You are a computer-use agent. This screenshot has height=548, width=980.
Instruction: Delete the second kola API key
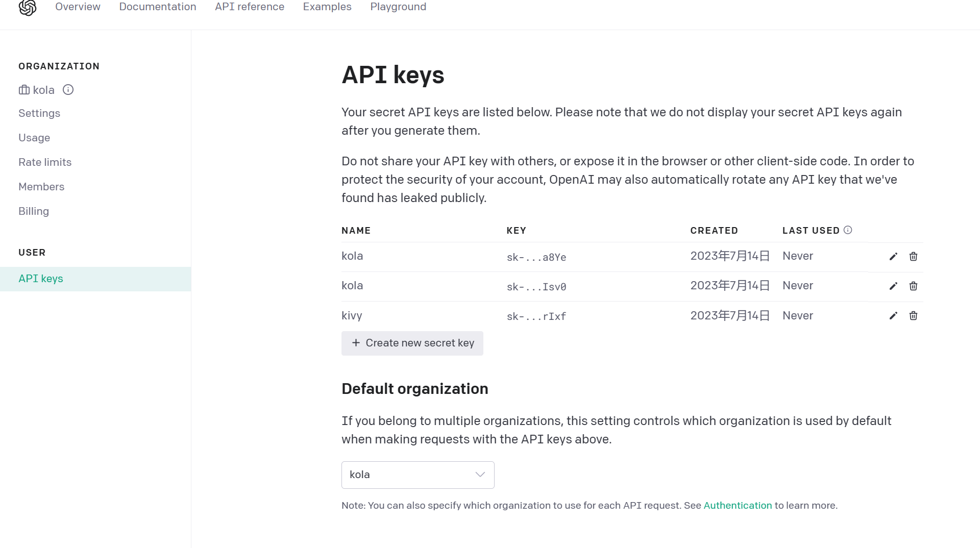coord(913,286)
